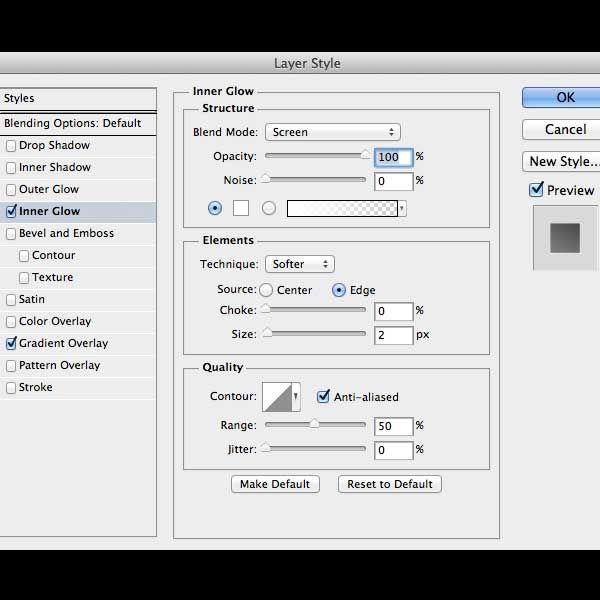Click the Choke value field

click(394, 311)
